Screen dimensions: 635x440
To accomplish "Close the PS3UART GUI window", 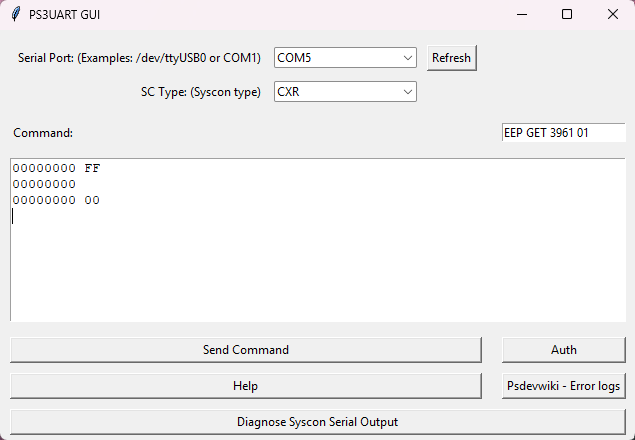I will (612, 15).
